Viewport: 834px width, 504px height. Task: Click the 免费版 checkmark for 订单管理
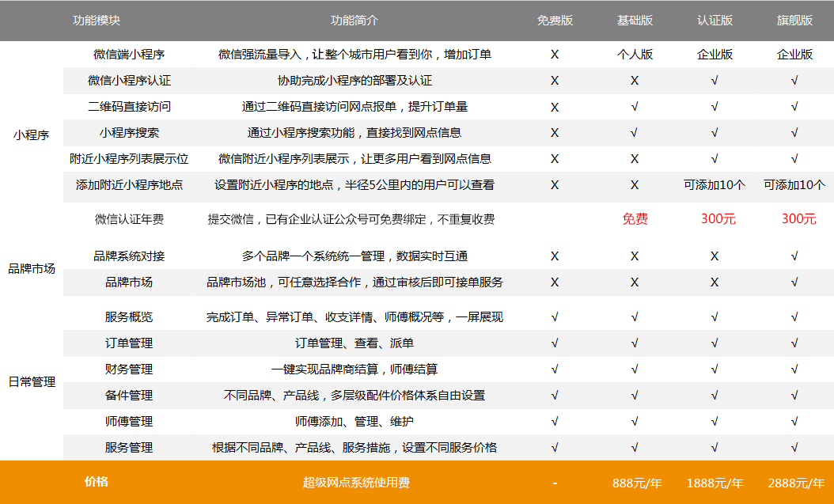pyautogui.click(x=554, y=343)
